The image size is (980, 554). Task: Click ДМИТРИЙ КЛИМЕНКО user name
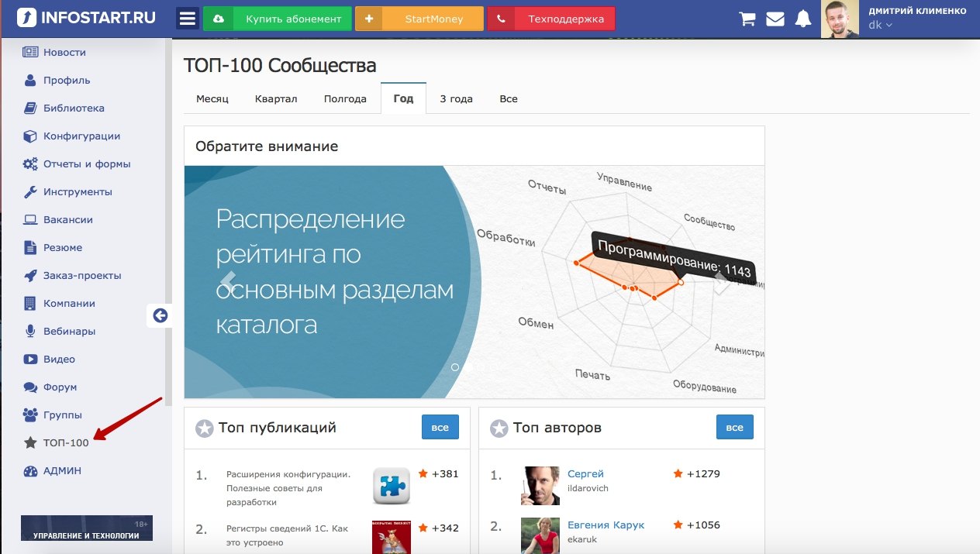click(x=917, y=11)
